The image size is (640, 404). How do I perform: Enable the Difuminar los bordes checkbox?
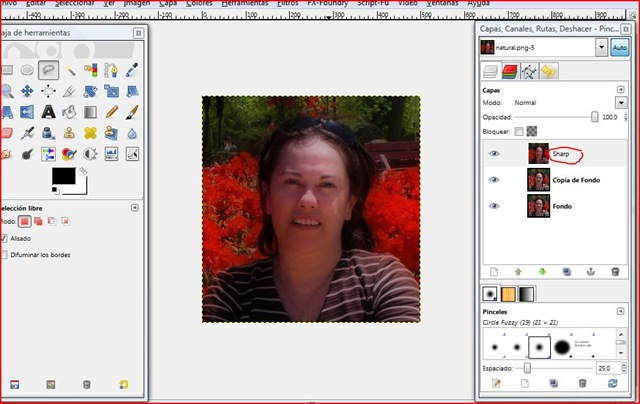click(x=7, y=255)
